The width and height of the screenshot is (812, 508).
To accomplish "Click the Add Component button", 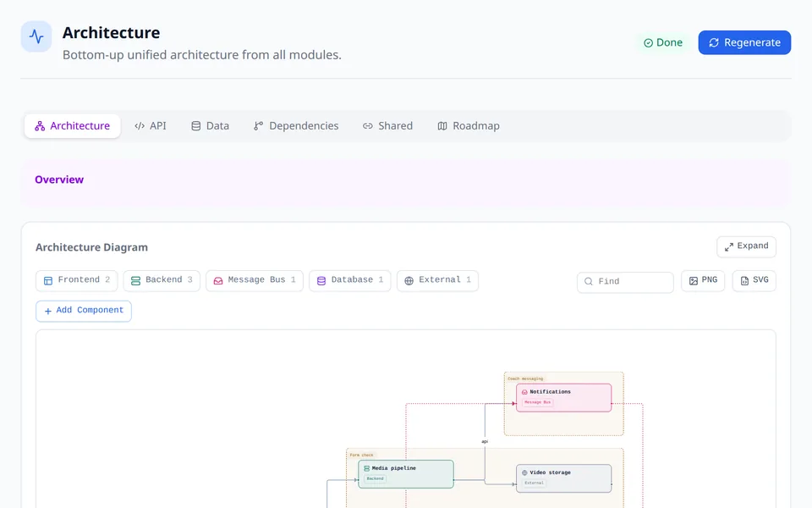I will 84,311.
